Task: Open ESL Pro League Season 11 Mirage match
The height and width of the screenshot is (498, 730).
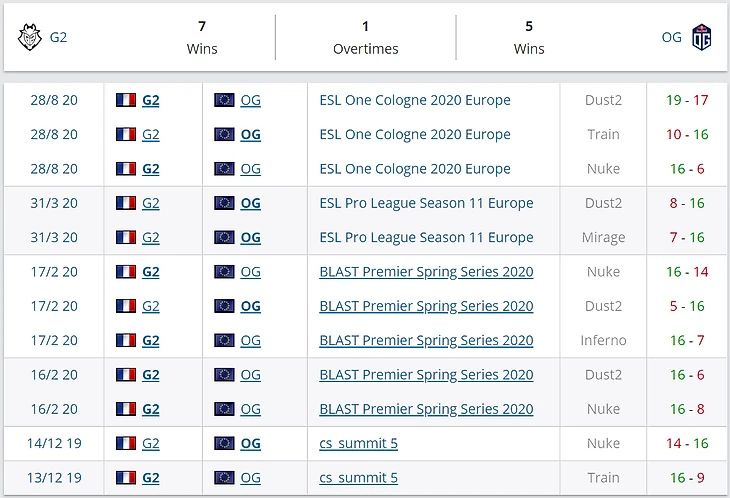Action: pyautogui.click(x=426, y=237)
